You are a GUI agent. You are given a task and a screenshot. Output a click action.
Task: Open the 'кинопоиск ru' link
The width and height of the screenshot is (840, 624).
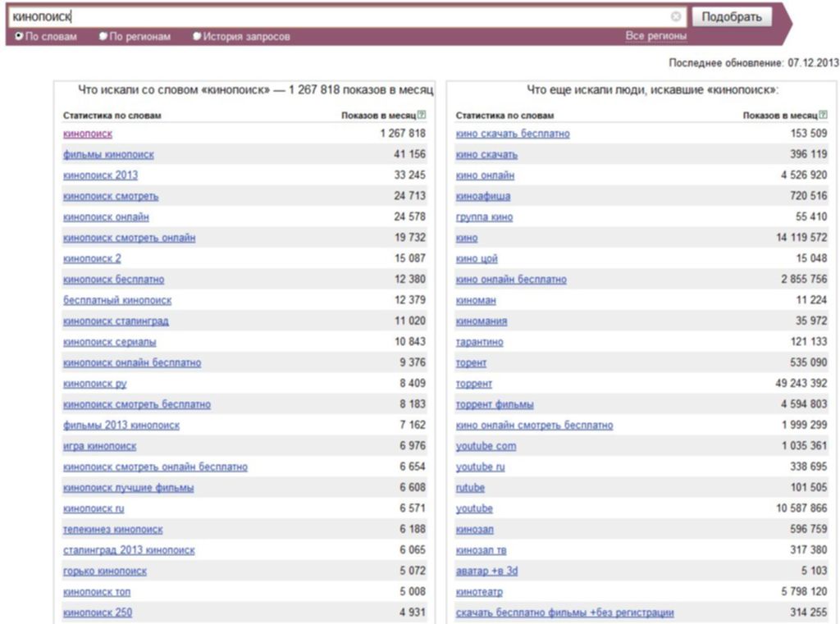pyautogui.click(x=94, y=509)
